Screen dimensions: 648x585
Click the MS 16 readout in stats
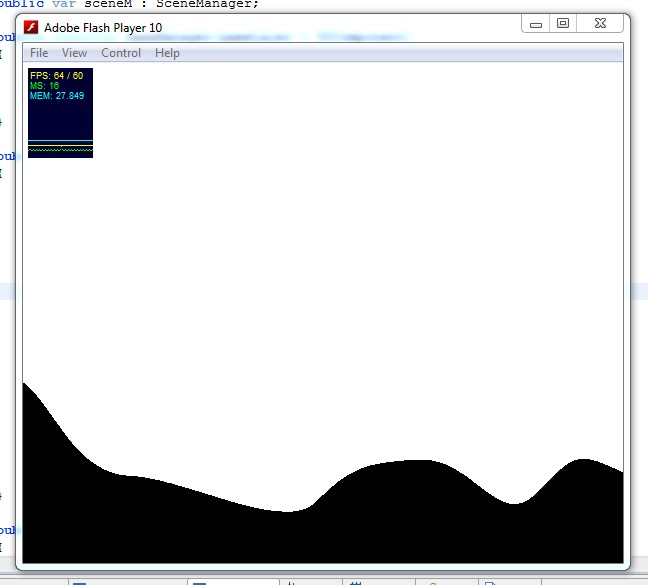[45, 86]
